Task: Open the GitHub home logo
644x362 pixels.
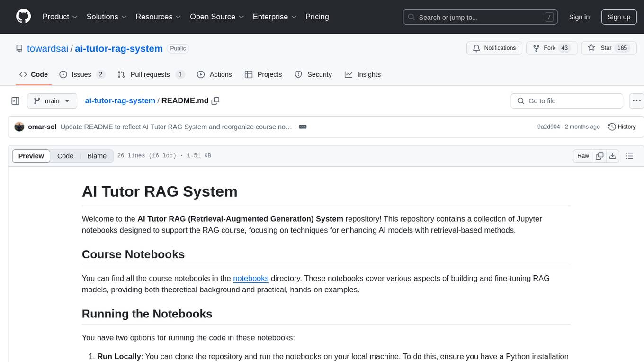Action: [x=23, y=17]
